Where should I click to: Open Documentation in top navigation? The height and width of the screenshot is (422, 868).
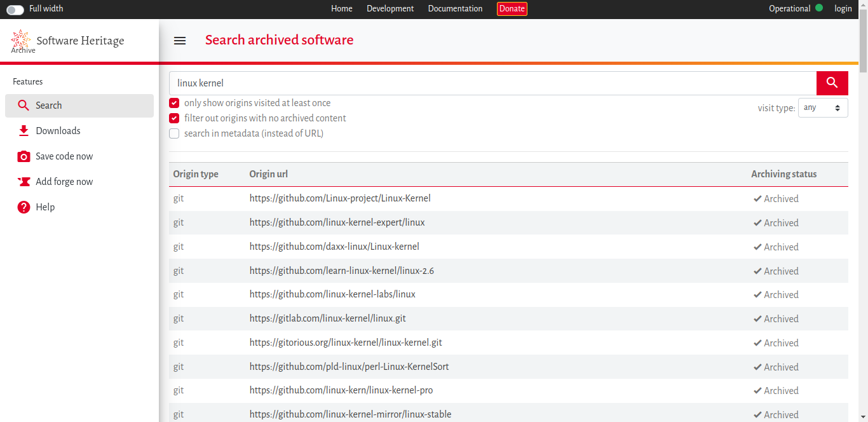455,8
